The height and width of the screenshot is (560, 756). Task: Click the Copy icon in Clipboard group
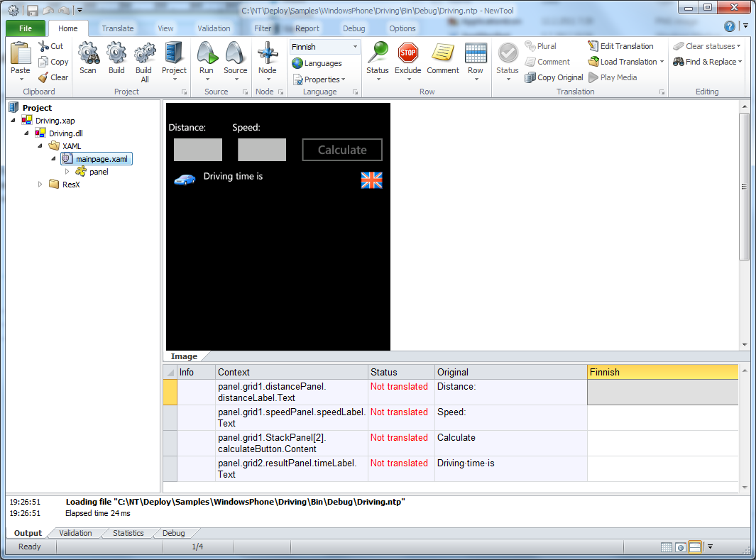tap(43, 62)
